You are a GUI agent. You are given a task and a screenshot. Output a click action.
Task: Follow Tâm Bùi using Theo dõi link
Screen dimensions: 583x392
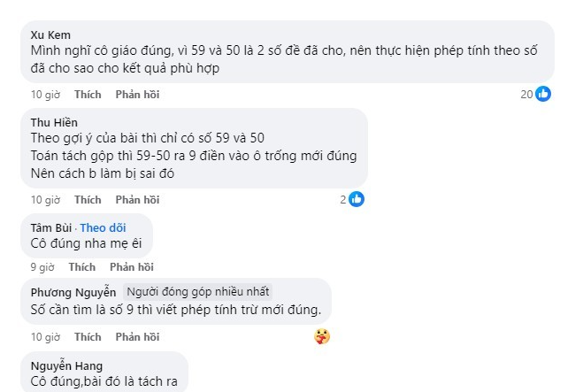point(103,227)
